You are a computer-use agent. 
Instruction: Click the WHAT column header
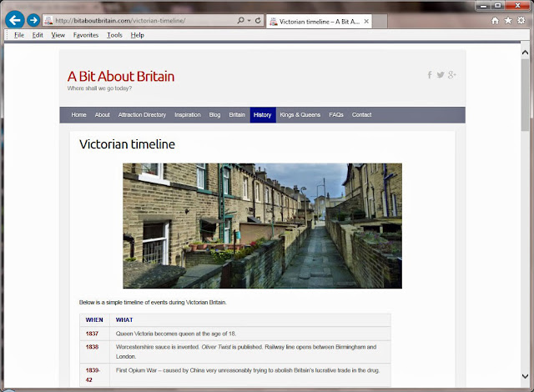(x=124, y=320)
